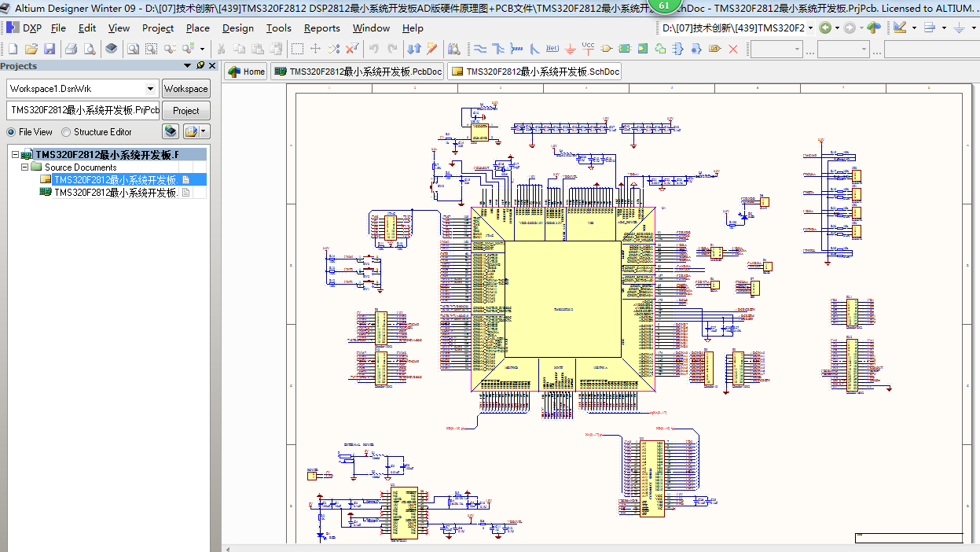The width and height of the screenshot is (980, 552).
Task: Navigate back with green arrow
Action: click(x=824, y=28)
